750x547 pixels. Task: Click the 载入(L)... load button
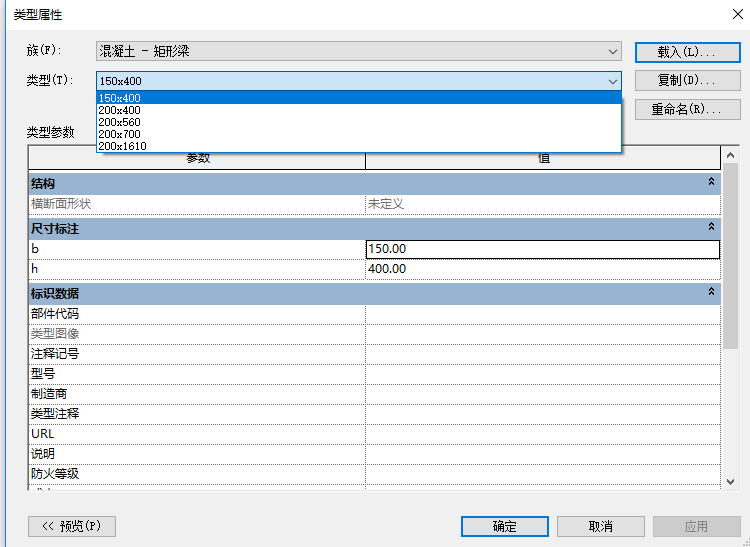[687, 52]
